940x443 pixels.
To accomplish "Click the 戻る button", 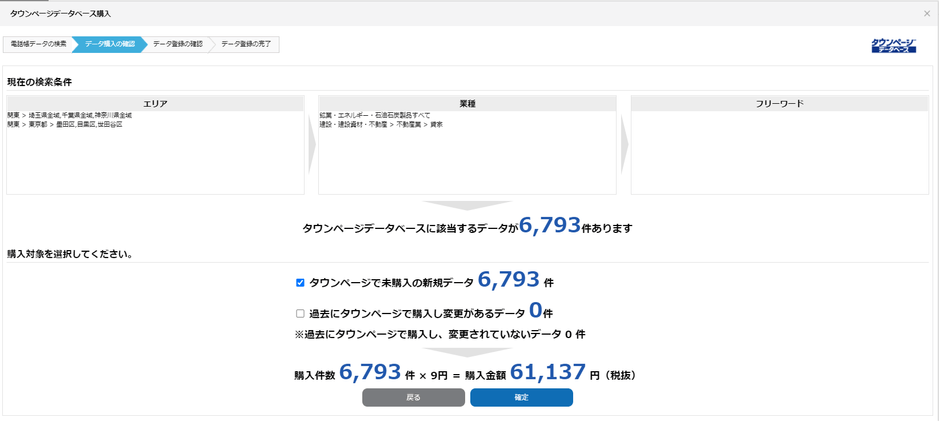I will tap(413, 397).
